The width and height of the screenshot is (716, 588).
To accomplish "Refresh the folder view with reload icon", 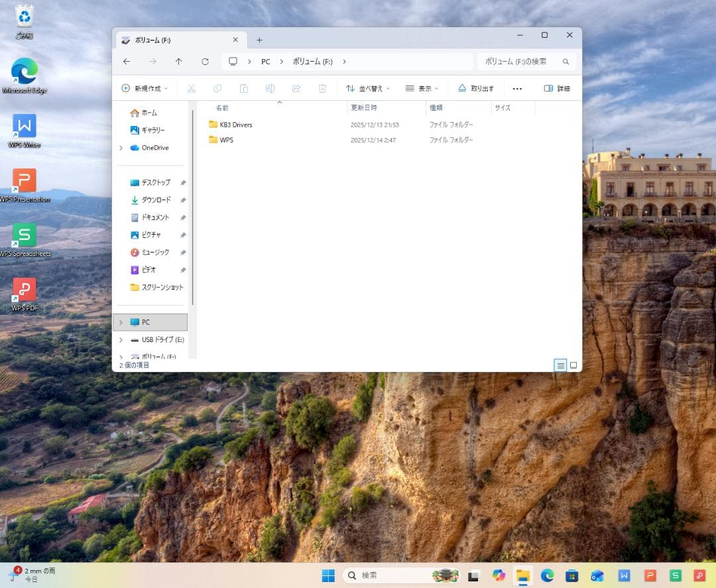I will (x=204, y=61).
